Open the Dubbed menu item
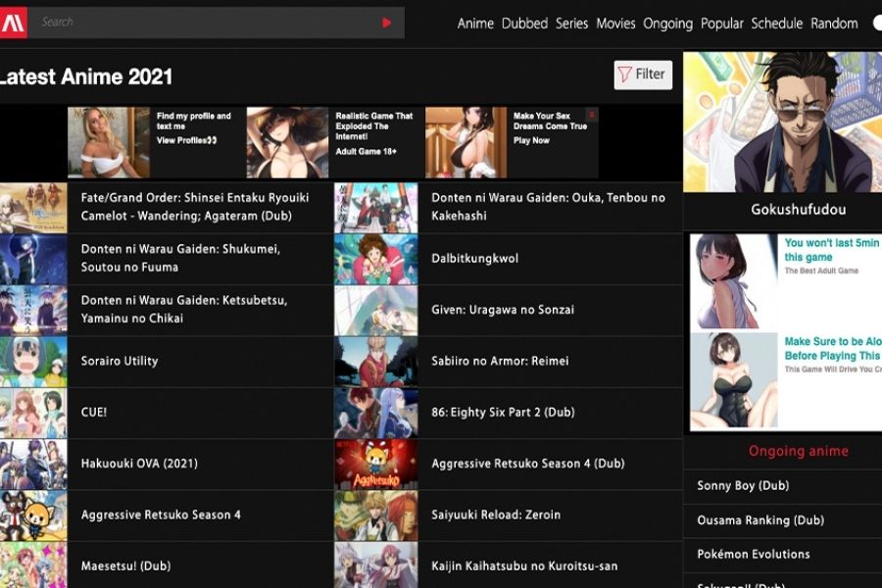Image resolution: width=882 pixels, height=588 pixels. tap(525, 24)
